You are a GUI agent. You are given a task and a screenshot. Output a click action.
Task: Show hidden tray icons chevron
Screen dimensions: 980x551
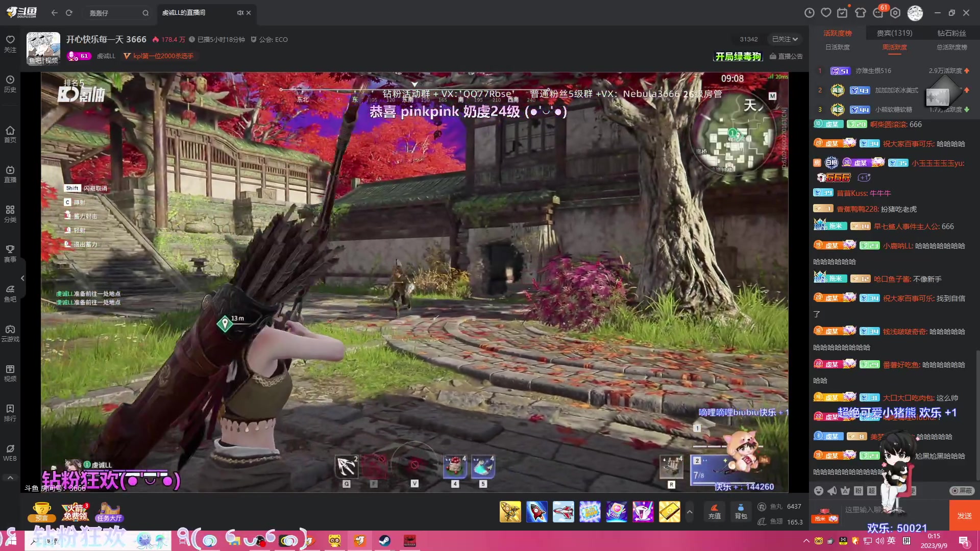[806, 541]
